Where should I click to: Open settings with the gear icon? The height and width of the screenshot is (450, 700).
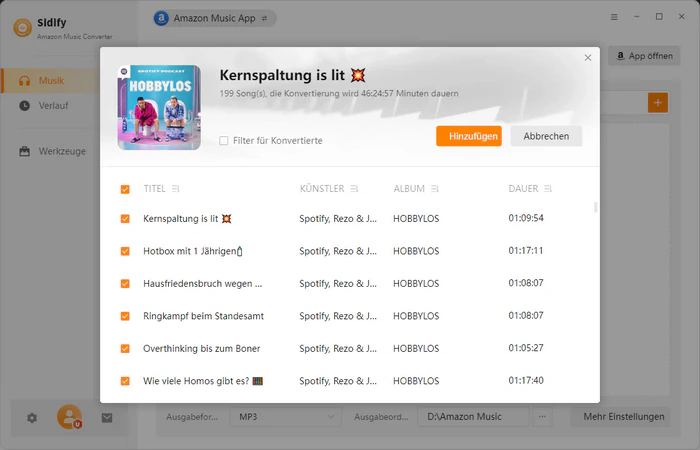32,418
